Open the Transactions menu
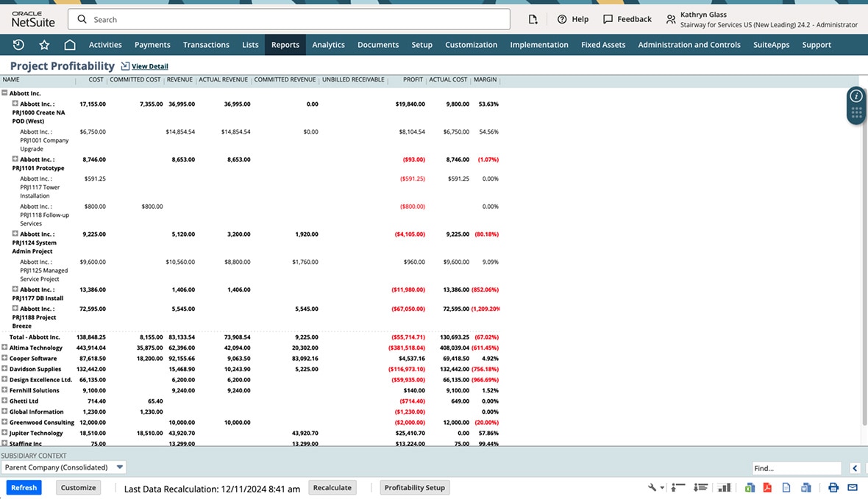Viewport: 868px width, 499px height. click(206, 45)
